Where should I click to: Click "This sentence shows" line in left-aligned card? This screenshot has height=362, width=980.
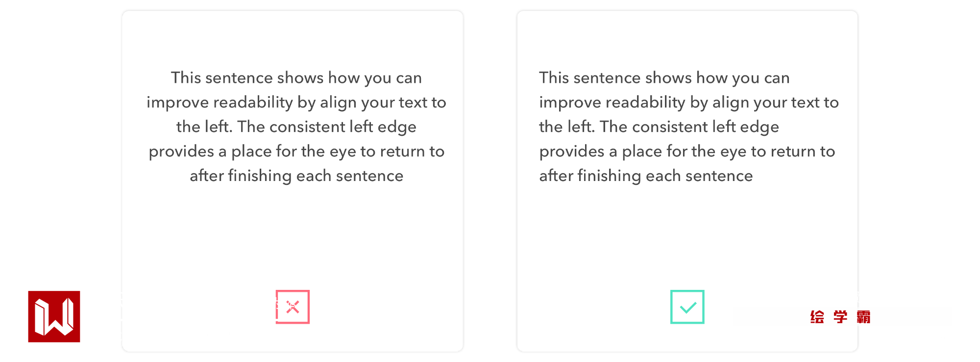point(664,78)
